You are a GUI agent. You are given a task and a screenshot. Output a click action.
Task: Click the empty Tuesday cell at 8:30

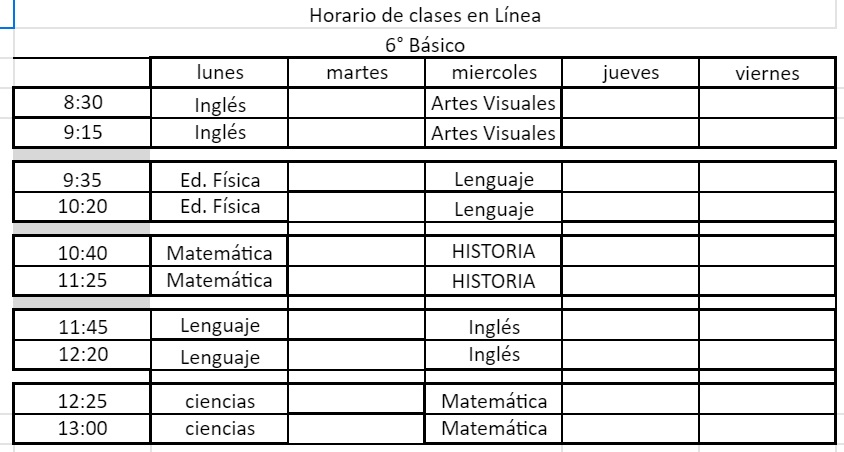(357, 103)
